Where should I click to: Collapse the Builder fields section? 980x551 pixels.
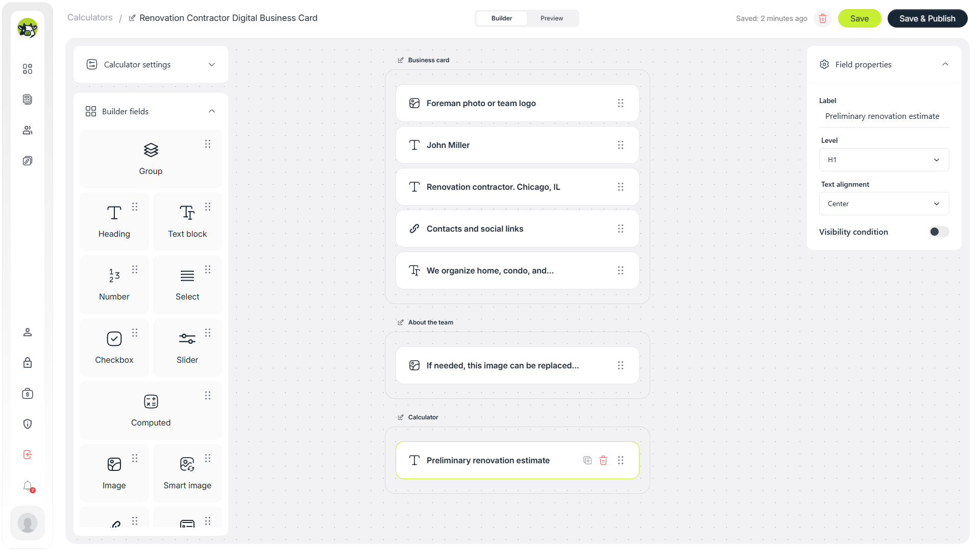click(212, 111)
